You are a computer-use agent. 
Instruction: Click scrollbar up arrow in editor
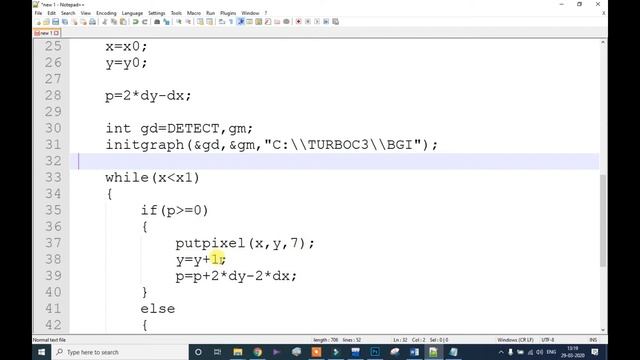click(x=603, y=43)
